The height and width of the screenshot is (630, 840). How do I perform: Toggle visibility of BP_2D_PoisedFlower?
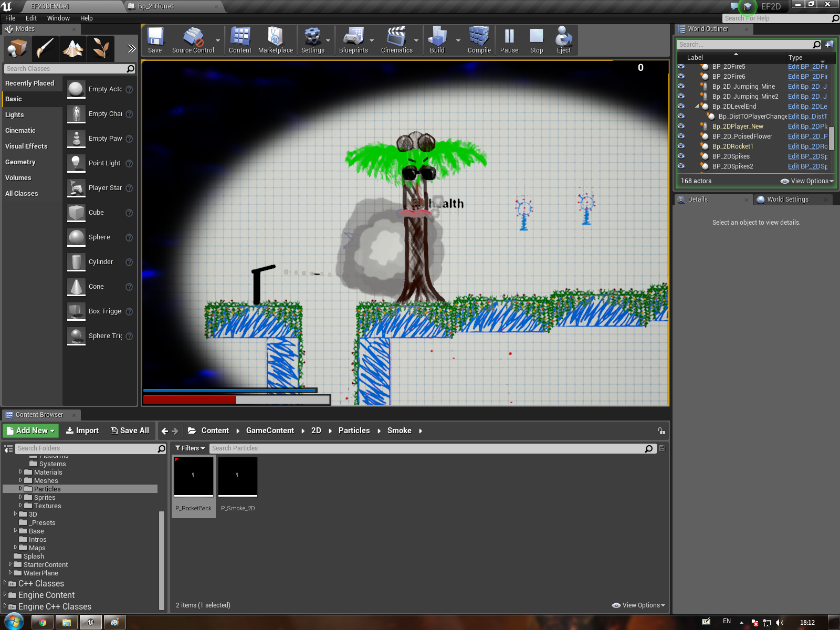pyautogui.click(x=681, y=136)
